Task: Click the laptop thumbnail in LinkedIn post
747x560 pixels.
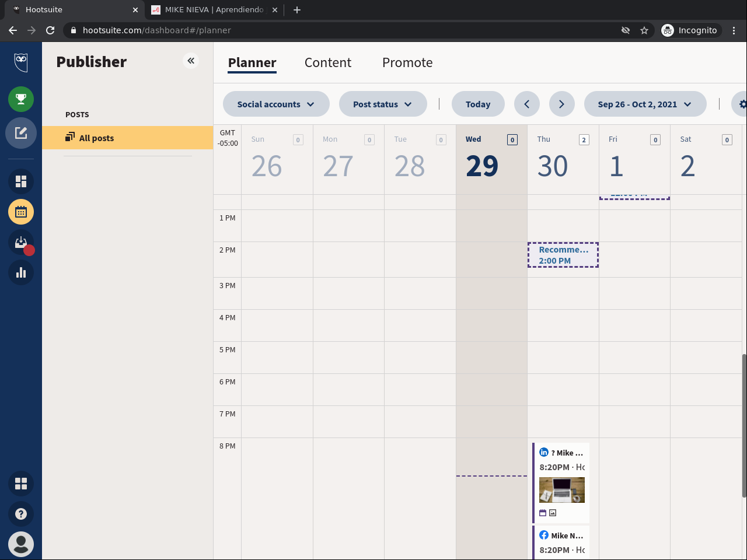Action: point(562,490)
